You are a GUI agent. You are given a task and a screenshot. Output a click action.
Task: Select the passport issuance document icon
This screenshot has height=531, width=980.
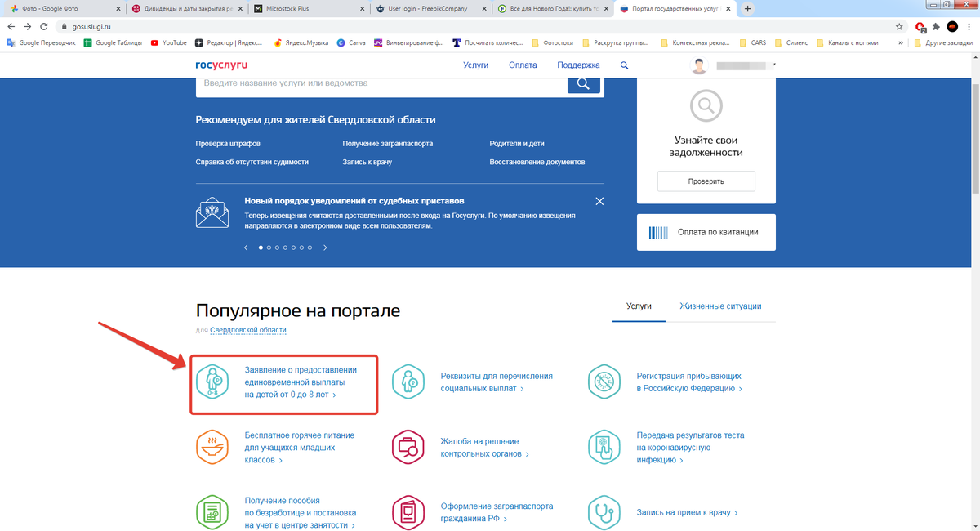point(408,512)
